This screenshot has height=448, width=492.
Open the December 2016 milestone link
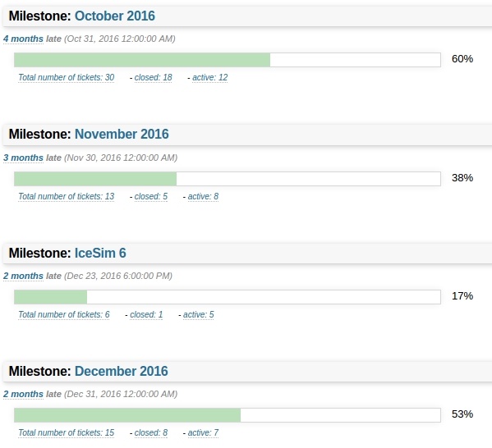click(122, 371)
